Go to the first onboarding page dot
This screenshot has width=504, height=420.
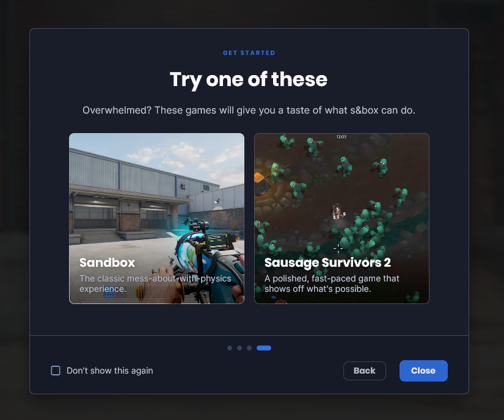tap(230, 348)
